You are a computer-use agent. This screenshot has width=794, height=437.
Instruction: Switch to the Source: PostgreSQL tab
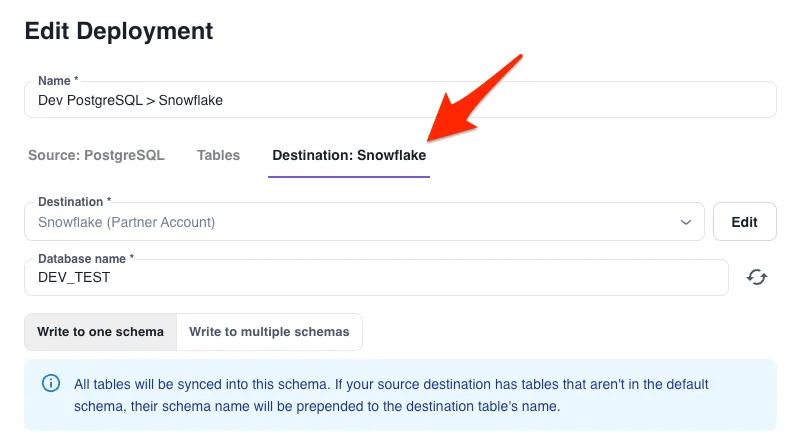[96, 155]
